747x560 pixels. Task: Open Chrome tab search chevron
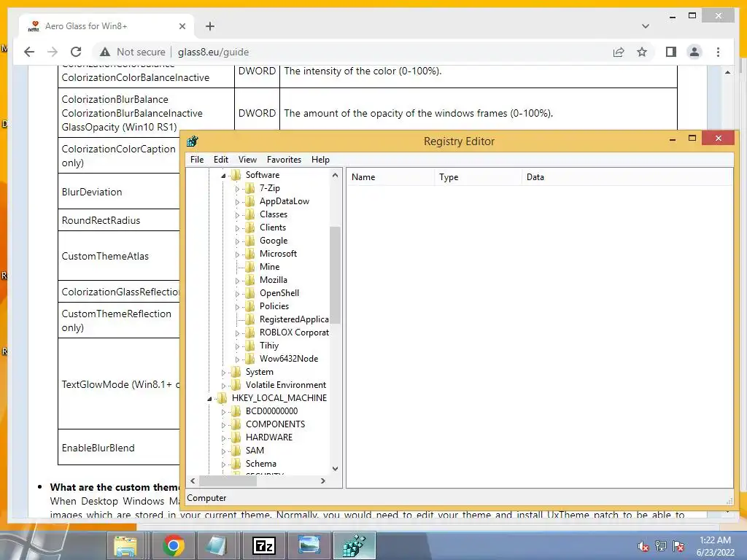646,26
